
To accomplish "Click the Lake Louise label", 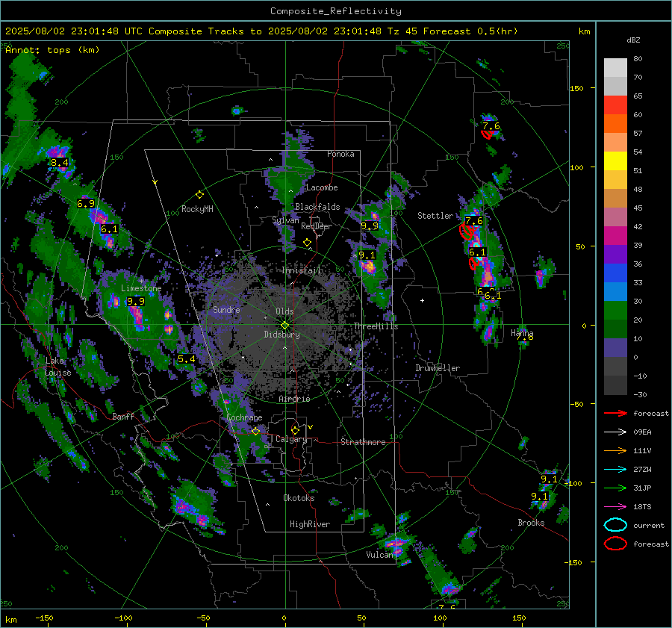I will click(x=57, y=367).
